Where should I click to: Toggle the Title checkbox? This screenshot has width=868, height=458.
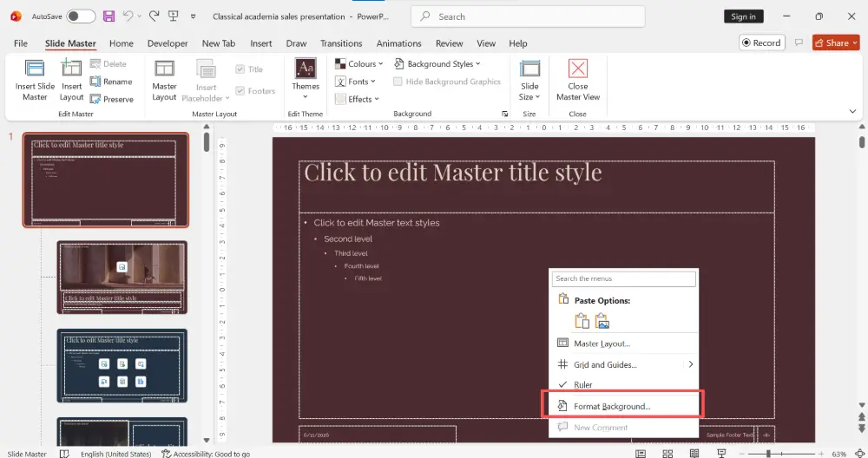249,69
